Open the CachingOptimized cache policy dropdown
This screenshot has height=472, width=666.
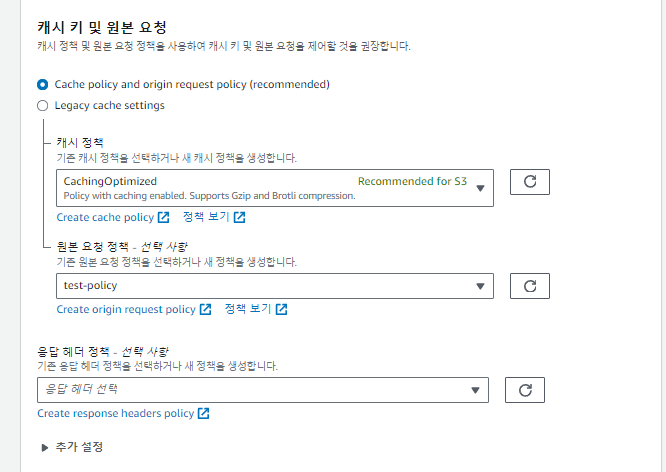[x=275, y=187]
